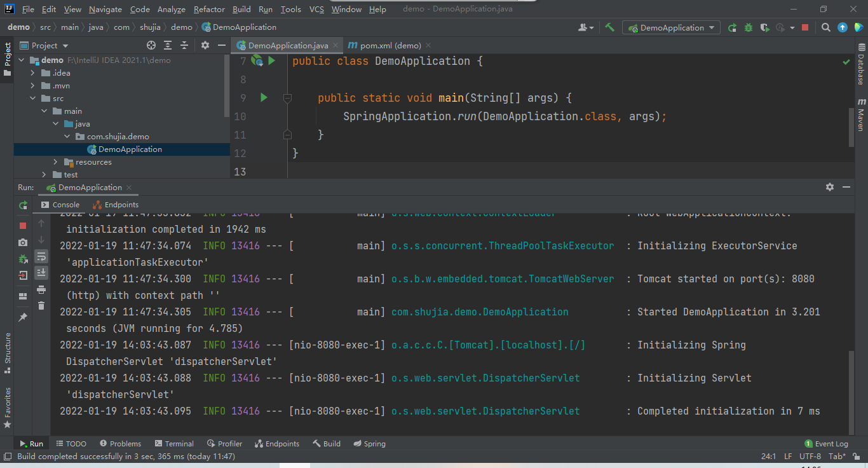Click the run gutter arrow beside main method
Viewport: 868px width, 468px height.
coord(264,98)
